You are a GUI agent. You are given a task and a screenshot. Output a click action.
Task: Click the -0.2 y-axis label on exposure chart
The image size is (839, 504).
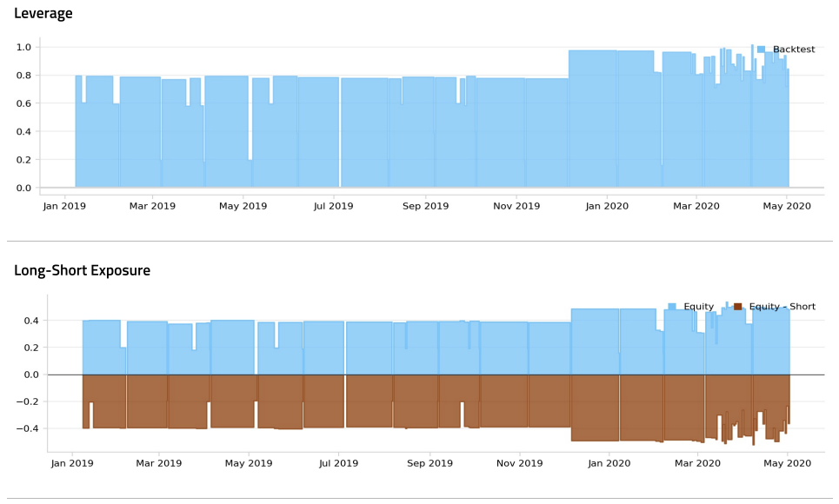(29, 401)
